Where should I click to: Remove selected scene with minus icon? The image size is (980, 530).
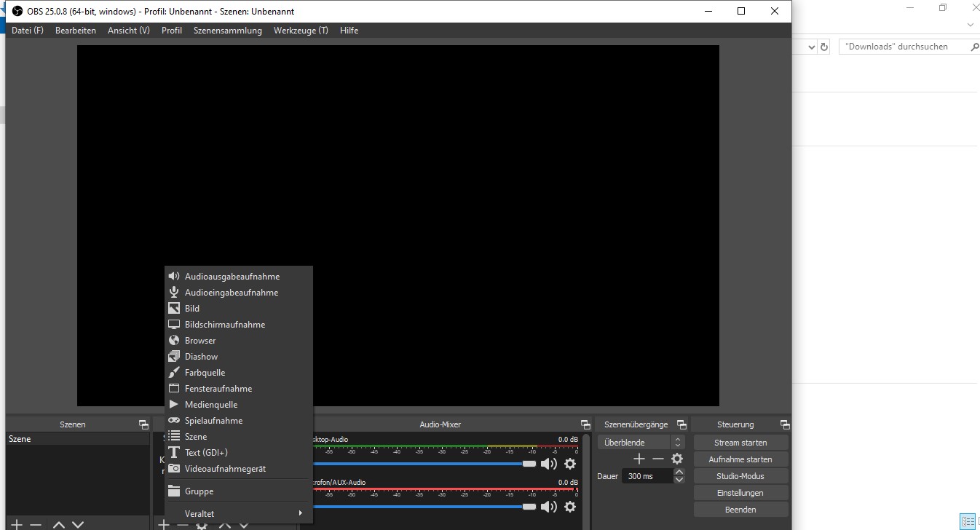click(x=36, y=524)
